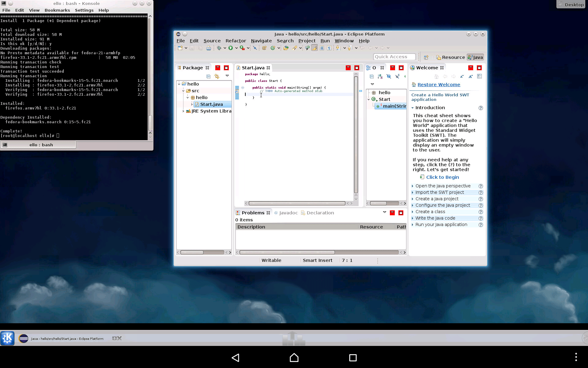
Task: Click the Restore Welcome link
Action: (439, 85)
